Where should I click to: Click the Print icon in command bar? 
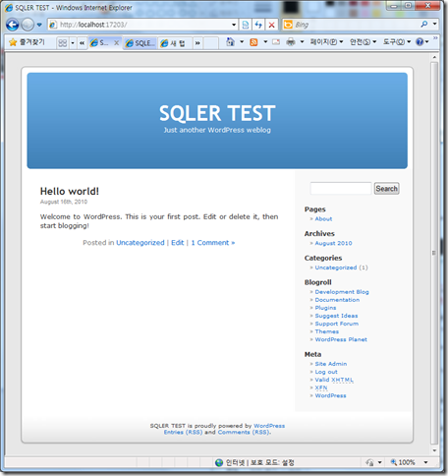[291, 42]
